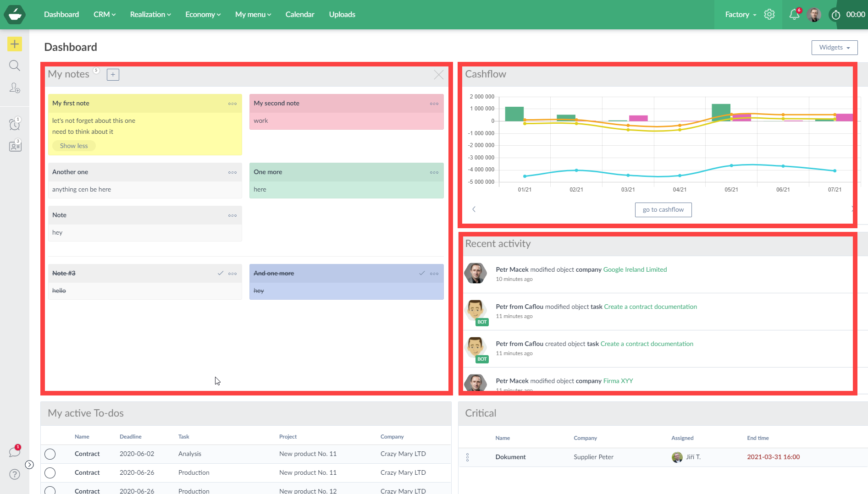Click the Supplier Peter company cell
This screenshot has height=494, width=868.
tap(593, 457)
